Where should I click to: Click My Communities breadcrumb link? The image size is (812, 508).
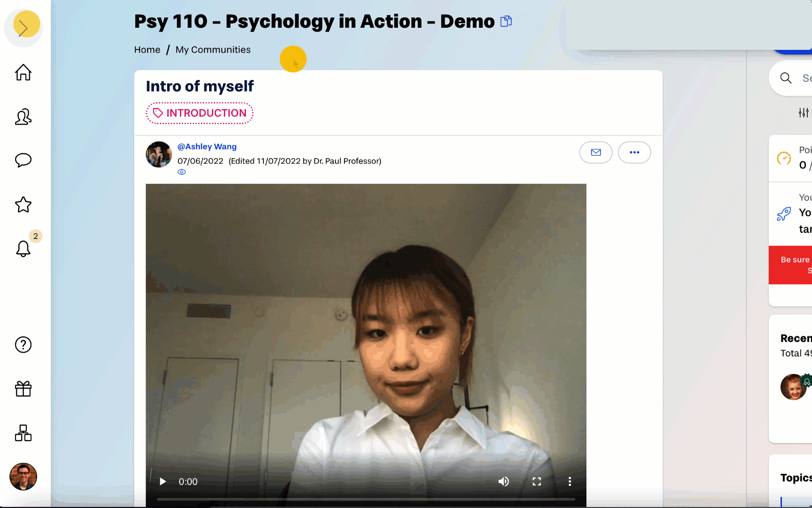[213, 50]
